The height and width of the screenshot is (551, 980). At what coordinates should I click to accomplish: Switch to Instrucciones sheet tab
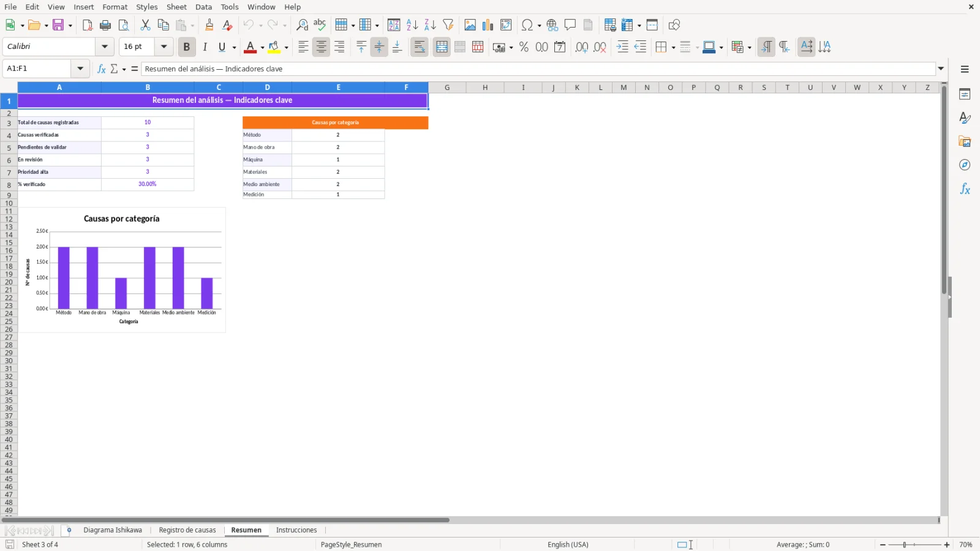(296, 530)
